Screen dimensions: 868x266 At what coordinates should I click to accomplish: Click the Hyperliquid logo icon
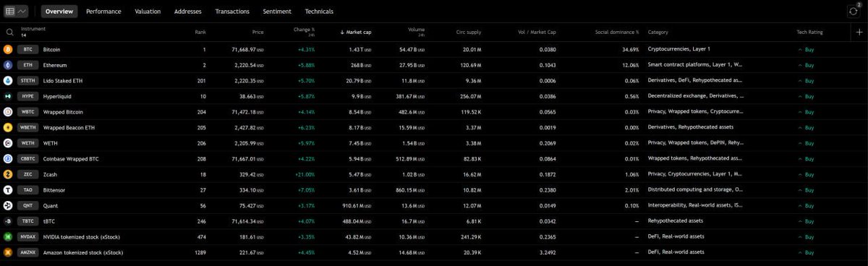tap(8, 96)
